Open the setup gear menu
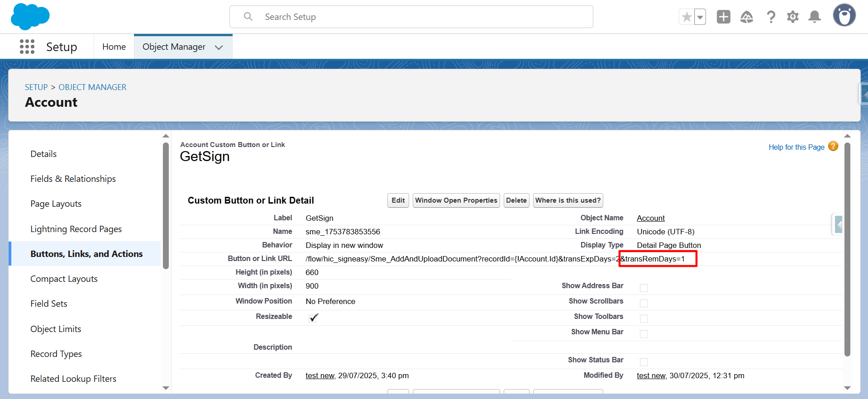The image size is (868, 399). tap(792, 17)
